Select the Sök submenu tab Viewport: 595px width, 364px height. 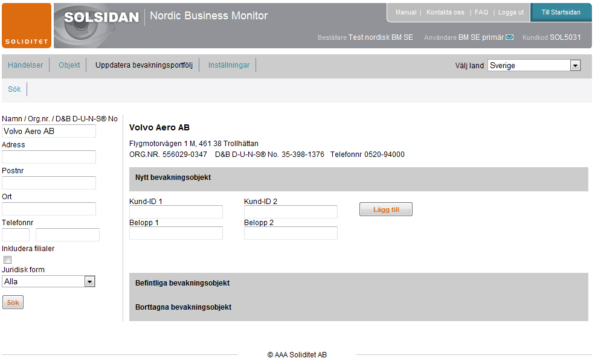[14, 89]
